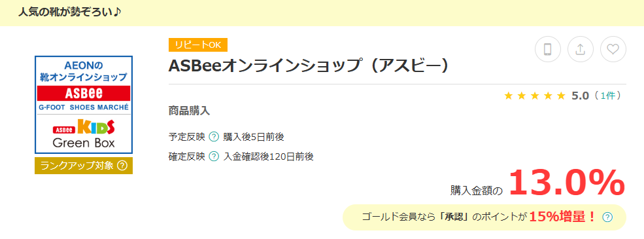
Task: Click the 人気の靴が勢ぞろい banner heading
Action: pos(69,12)
